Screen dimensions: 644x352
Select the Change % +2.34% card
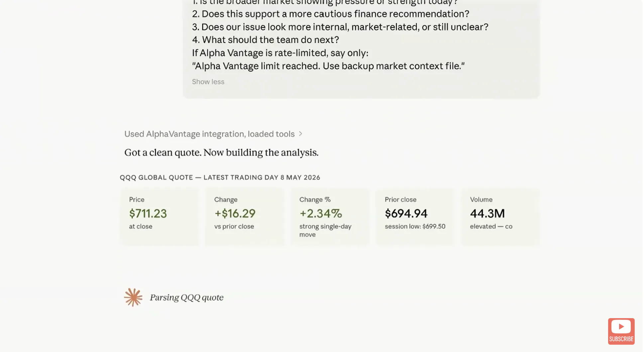[330, 217]
